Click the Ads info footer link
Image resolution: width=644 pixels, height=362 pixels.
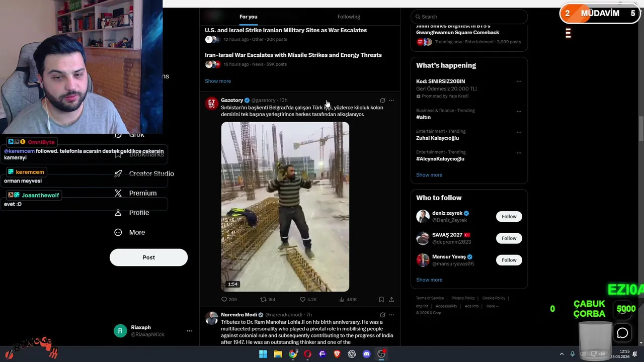(472, 306)
